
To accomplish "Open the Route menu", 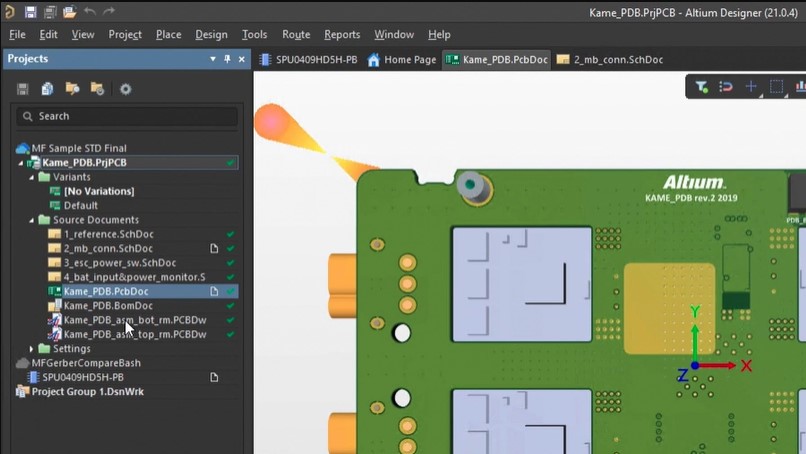I will tap(296, 34).
